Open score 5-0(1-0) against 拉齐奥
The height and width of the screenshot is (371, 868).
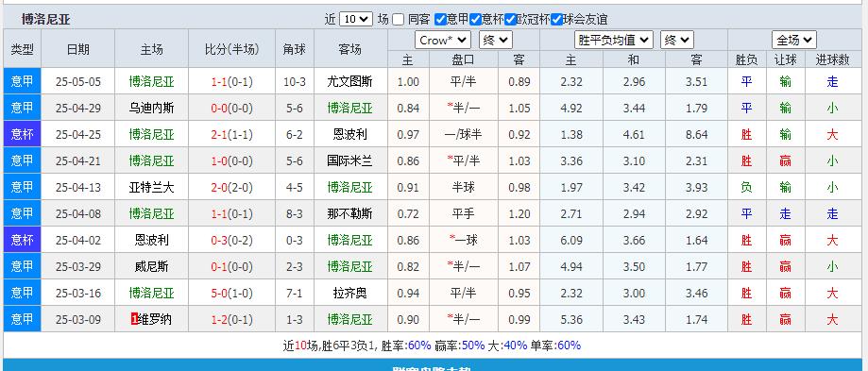point(231,293)
